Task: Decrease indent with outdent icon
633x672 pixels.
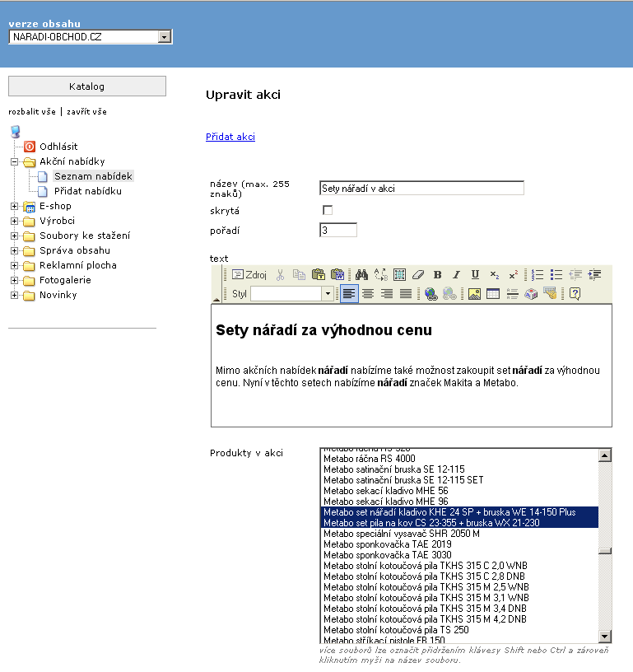Action: tap(575, 275)
